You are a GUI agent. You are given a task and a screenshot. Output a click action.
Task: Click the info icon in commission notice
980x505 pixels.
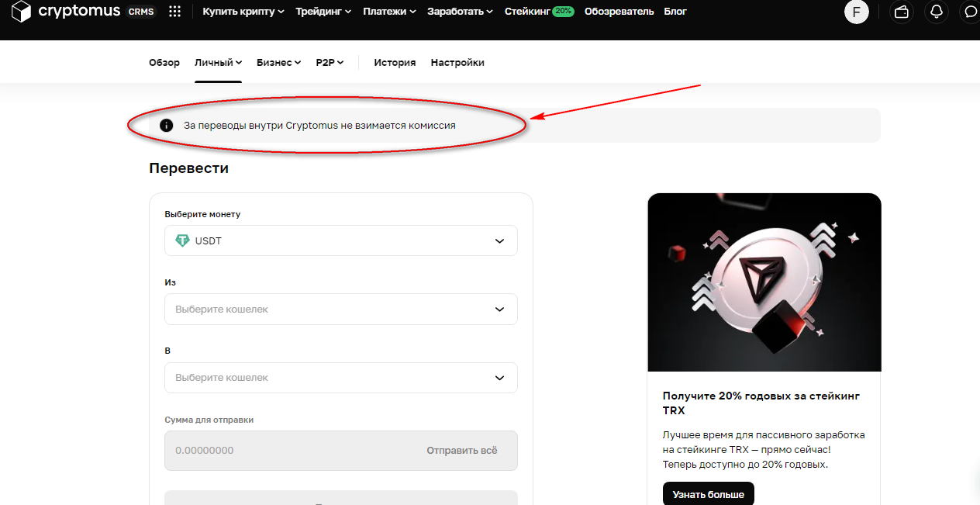166,125
